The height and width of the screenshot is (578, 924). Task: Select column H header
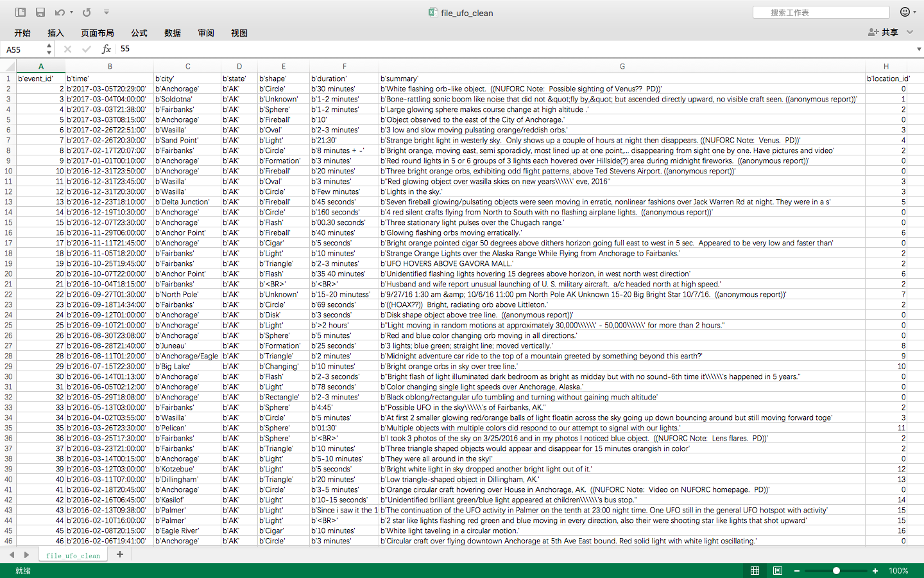[x=886, y=66]
